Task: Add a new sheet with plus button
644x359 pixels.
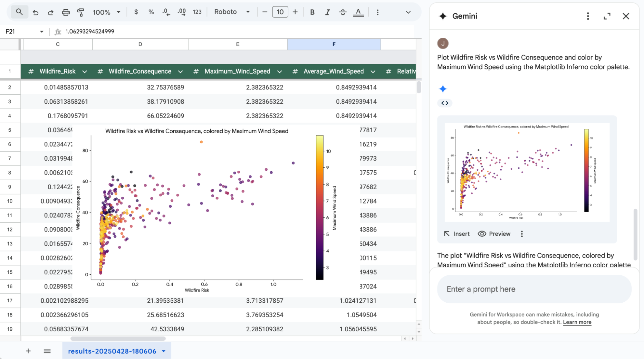Action: point(28,351)
